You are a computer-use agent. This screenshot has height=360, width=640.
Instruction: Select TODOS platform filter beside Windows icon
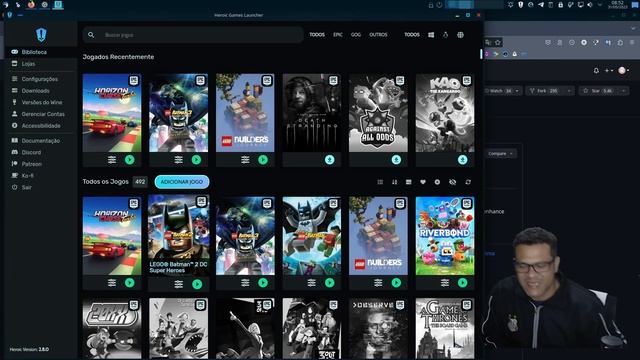coord(412,35)
